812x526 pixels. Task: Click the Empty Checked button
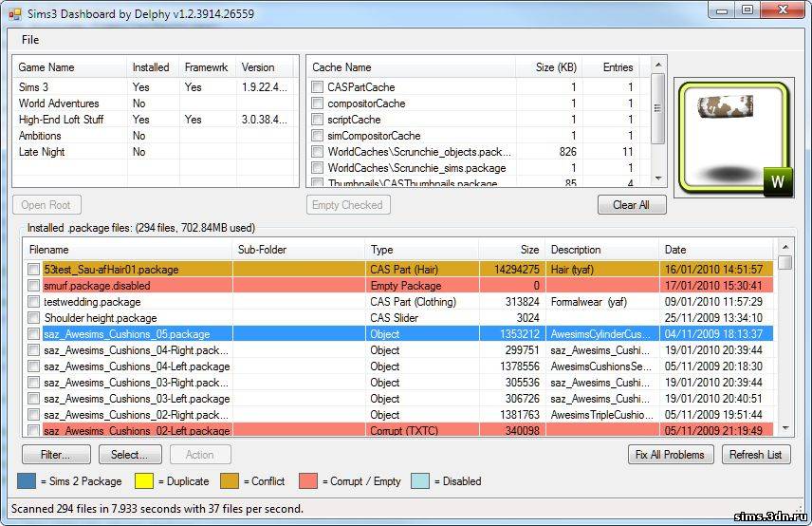(x=348, y=205)
